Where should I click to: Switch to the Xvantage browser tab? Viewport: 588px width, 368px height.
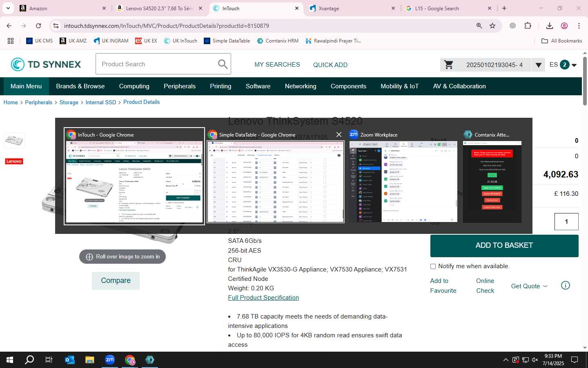(x=352, y=8)
